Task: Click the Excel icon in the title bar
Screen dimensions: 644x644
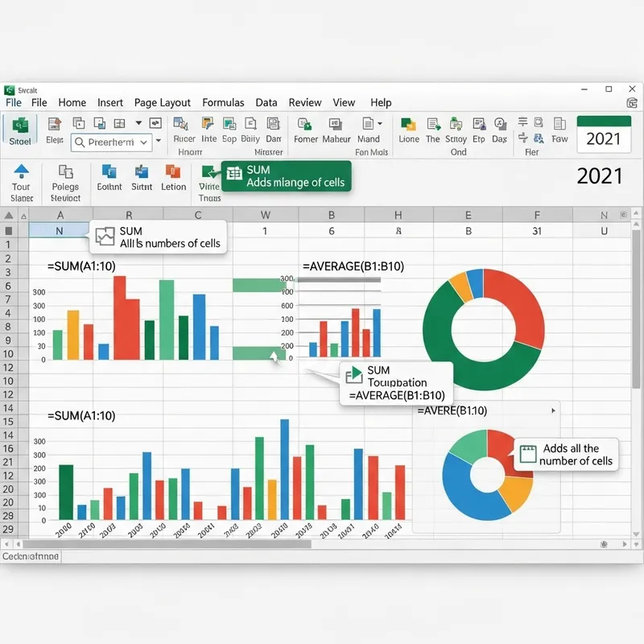Action: (10, 89)
